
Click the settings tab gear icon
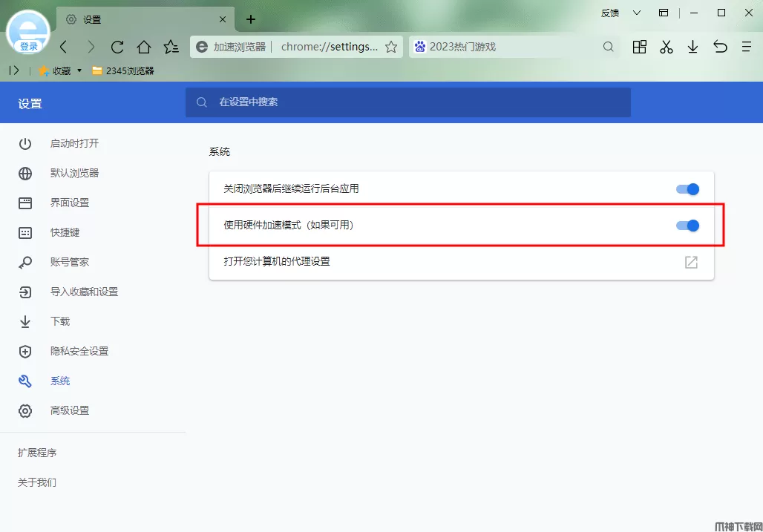[x=71, y=19]
